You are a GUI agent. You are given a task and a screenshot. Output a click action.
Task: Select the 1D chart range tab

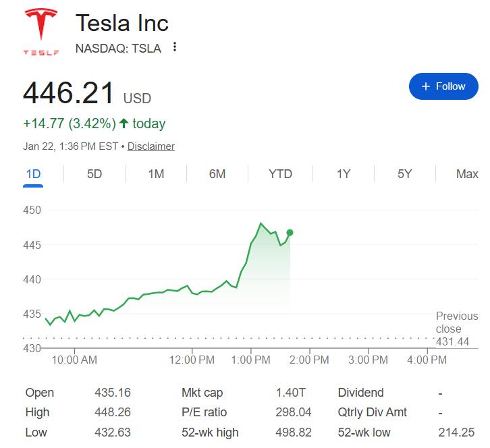[33, 174]
